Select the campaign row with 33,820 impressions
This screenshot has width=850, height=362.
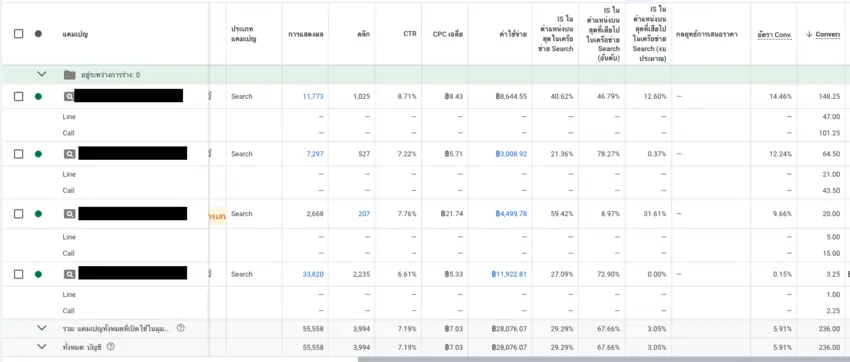click(x=18, y=274)
